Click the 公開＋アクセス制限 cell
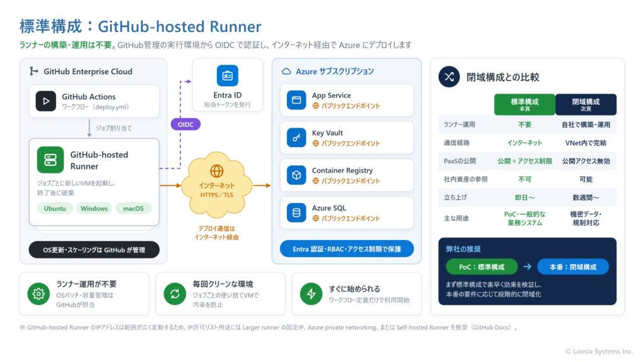Viewport: 644px width, 362px height. 525,161
